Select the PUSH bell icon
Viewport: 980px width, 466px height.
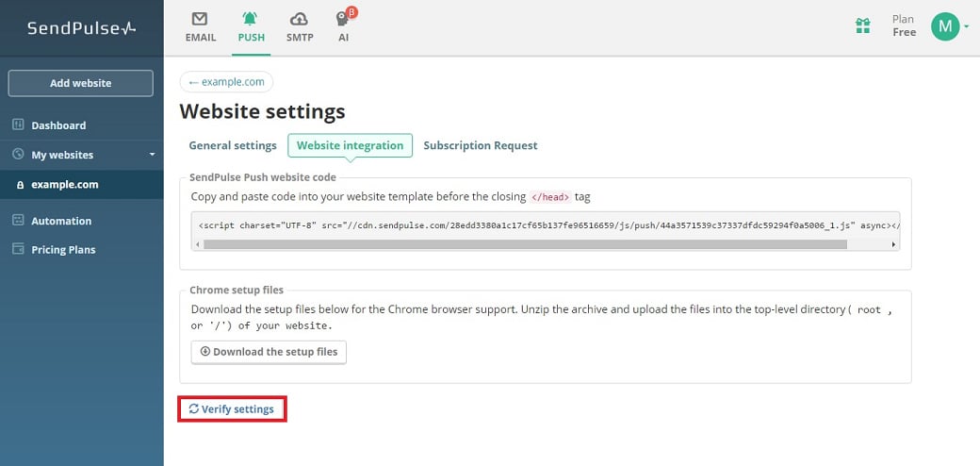point(251,20)
